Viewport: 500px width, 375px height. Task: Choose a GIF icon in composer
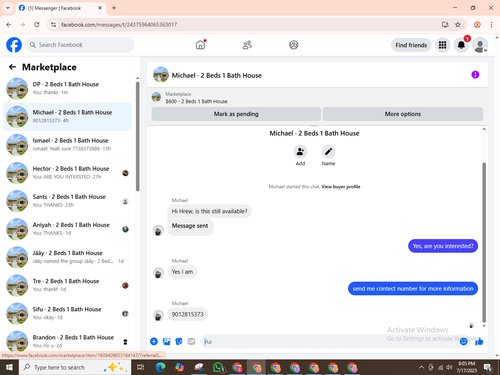coord(191,341)
